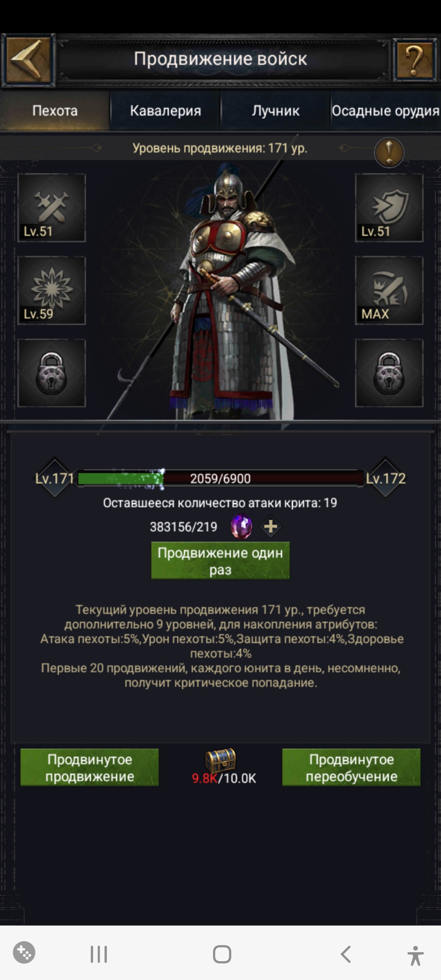441x980 pixels.
Task: Open the Осадные орудия tab
Action: click(385, 111)
